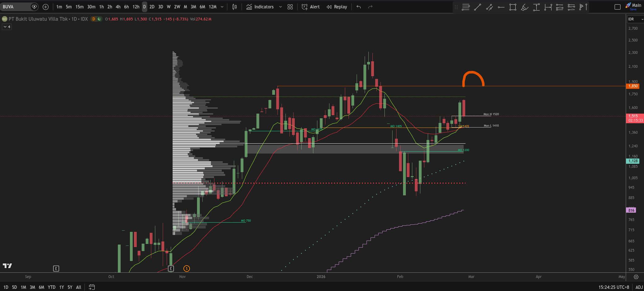Undo the last chart action
The height and width of the screenshot is (291, 644).
click(x=359, y=7)
